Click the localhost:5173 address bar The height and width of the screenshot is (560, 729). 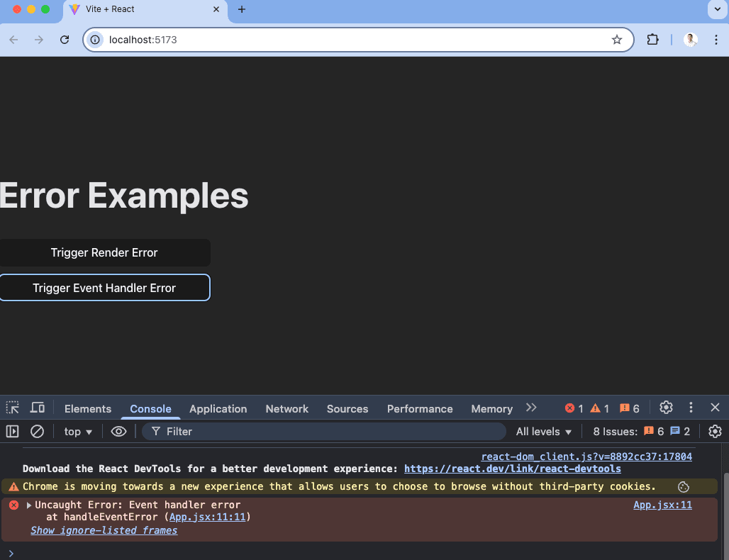coord(358,40)
